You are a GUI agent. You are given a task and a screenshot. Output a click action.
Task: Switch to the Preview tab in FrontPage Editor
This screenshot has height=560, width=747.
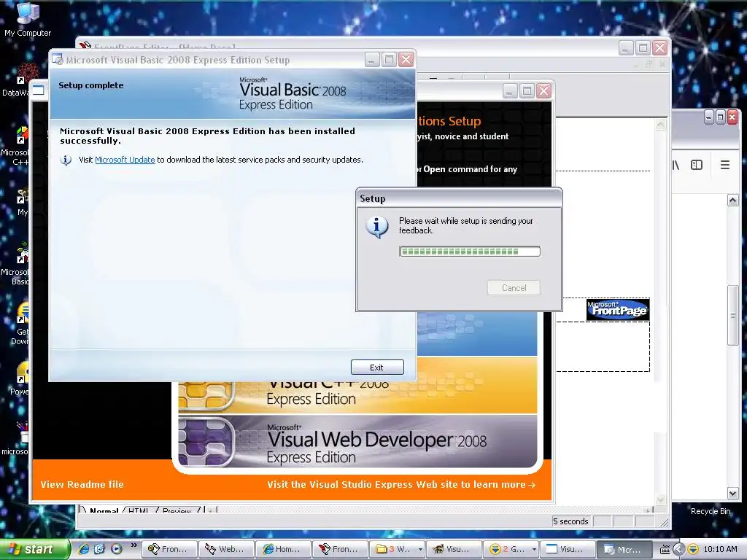click(177, 510)
